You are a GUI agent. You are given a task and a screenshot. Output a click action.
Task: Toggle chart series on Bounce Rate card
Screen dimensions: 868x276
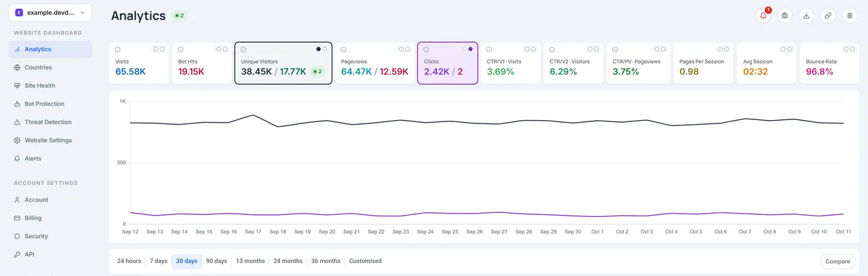point(849,49)
